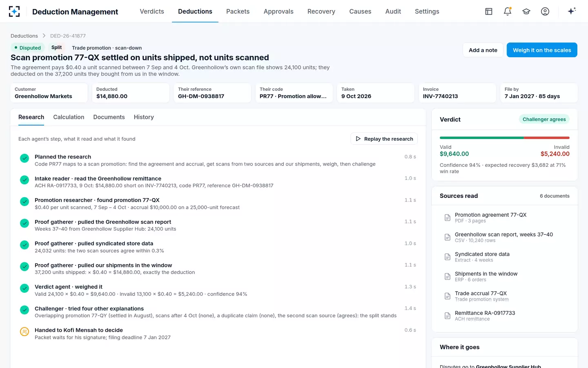Click the check icon for Planned the research
The height and width of the screenshot is (368, 588).
24,158
